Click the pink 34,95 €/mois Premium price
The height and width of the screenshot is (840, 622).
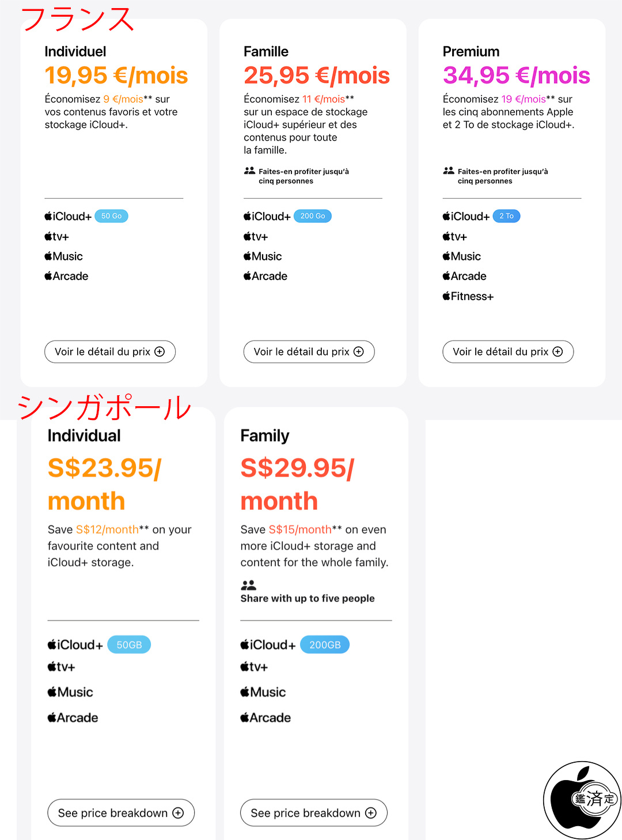516,75
